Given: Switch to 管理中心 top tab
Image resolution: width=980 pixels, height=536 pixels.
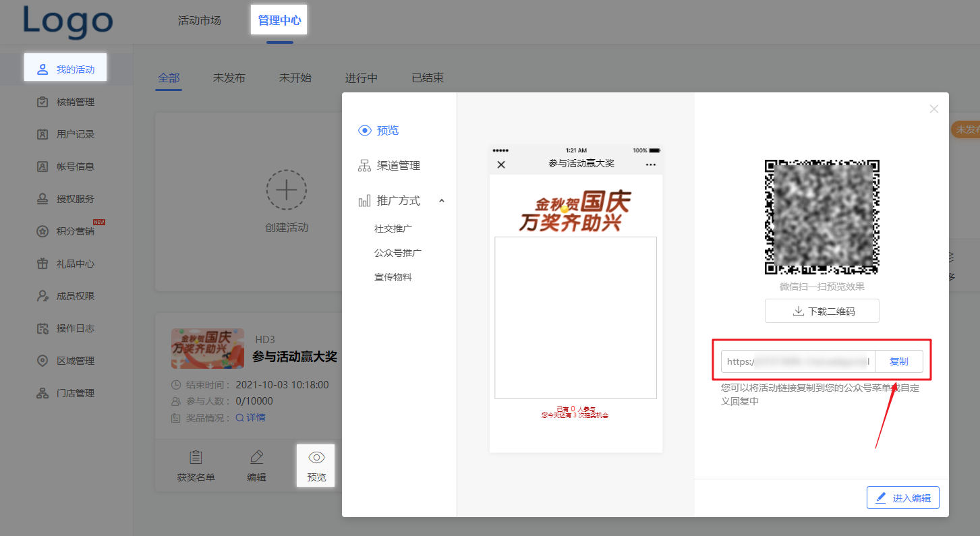Looking at the screenshot, I should coord(279,20).
